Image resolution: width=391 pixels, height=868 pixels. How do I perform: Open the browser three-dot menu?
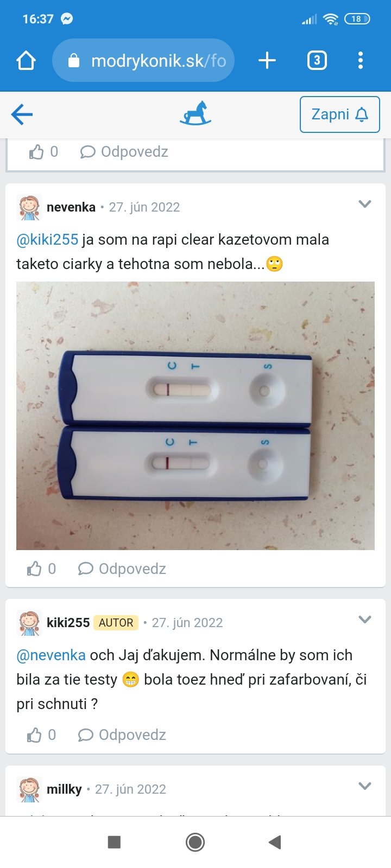point(361,60)
